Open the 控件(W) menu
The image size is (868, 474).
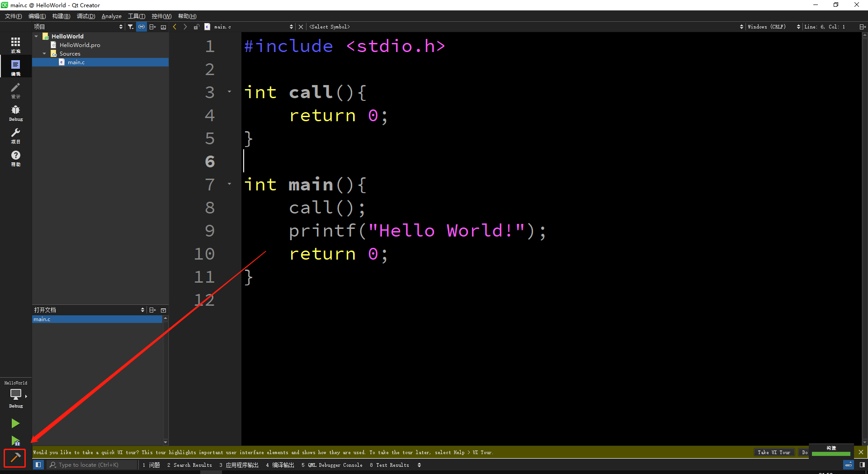[x=161, y=16]
